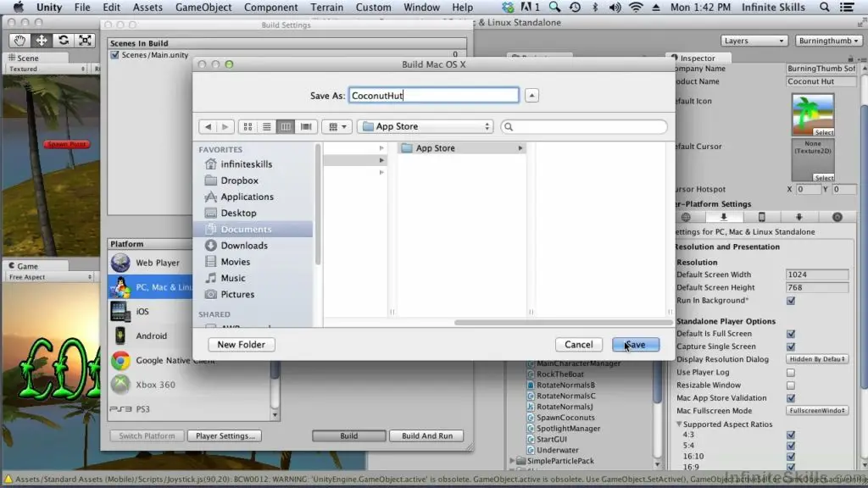Switch save dialog to column view
Viewport: 868px width, 488px height.
tap(286, 127)
